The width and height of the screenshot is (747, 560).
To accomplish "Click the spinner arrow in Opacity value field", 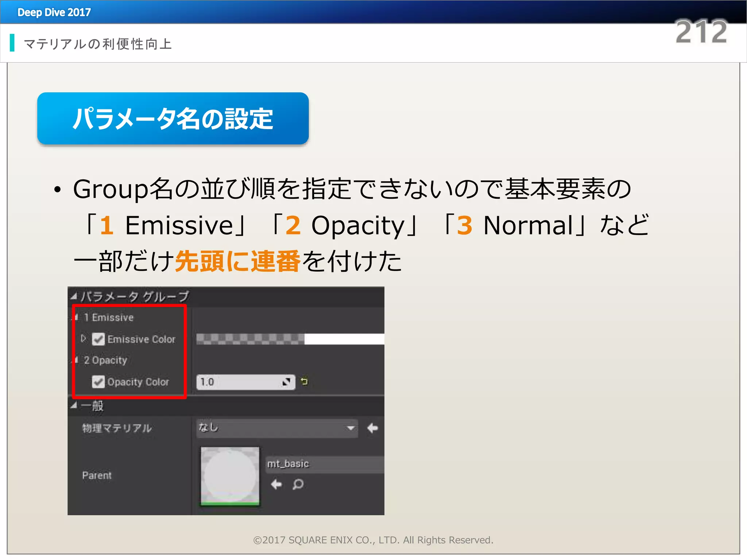I will point(286,382).
